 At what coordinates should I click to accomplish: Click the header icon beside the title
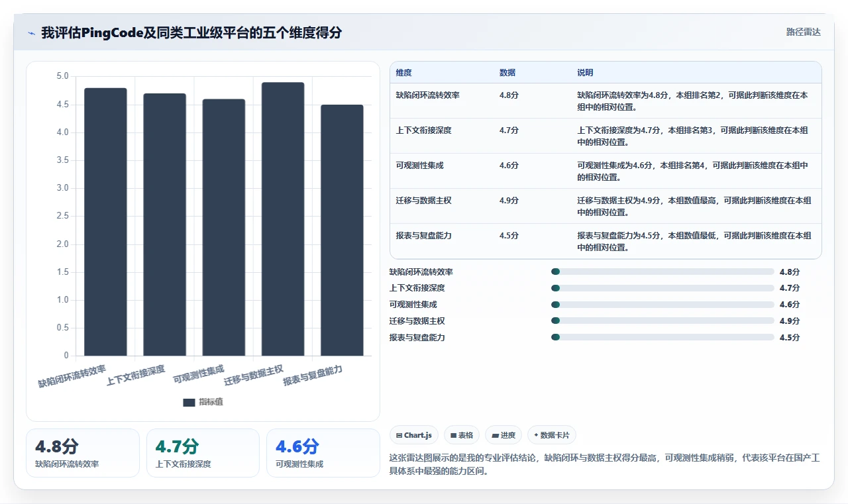(x=31, y=32)
